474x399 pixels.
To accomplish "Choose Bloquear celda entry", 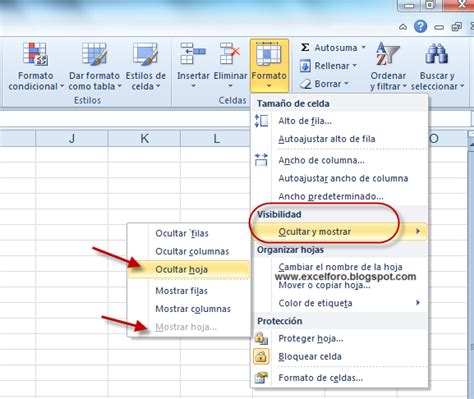I will pos(339,356).
